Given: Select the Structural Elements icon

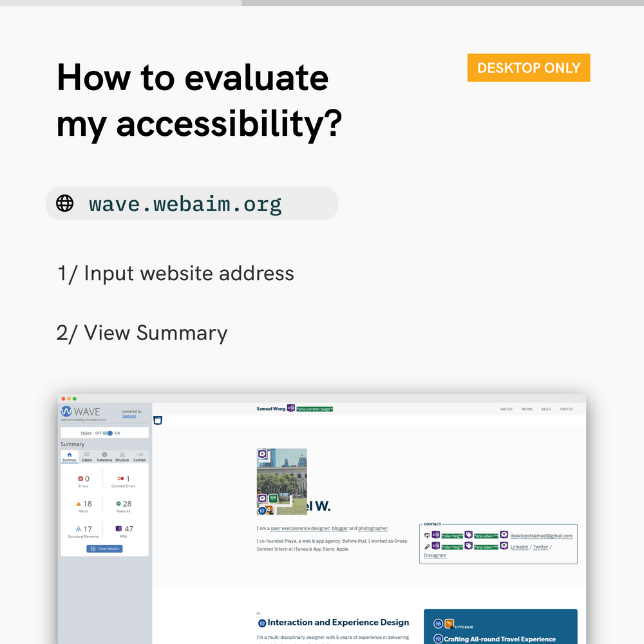Looking at the screenshot, I should coord(78,529).
